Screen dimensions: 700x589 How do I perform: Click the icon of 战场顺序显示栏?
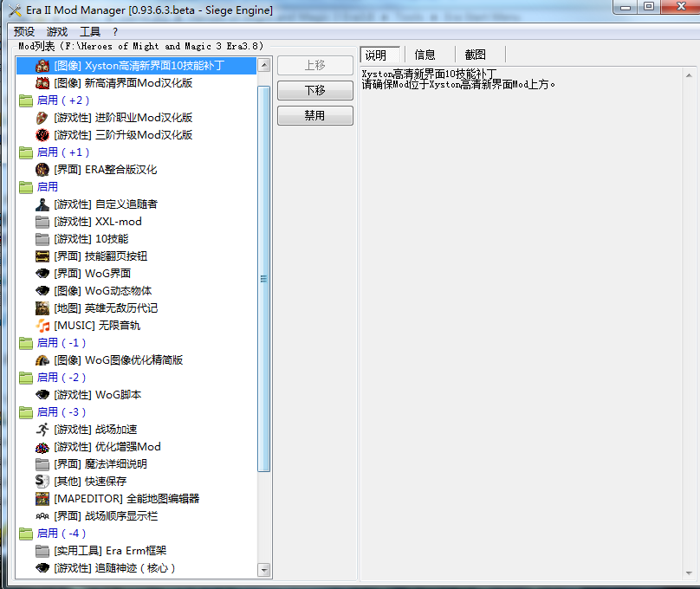[42, 516]
